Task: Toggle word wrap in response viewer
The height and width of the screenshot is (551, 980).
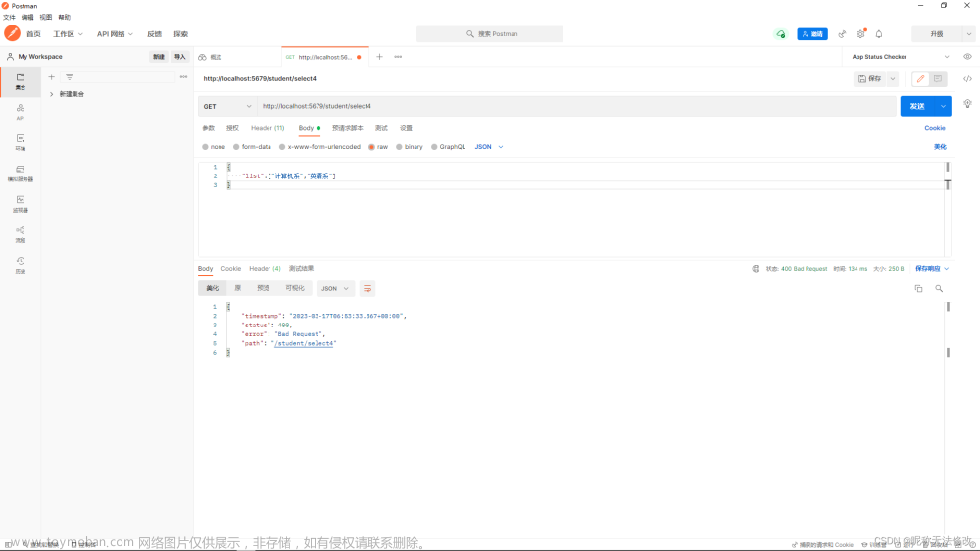Action: pos(367,289)
